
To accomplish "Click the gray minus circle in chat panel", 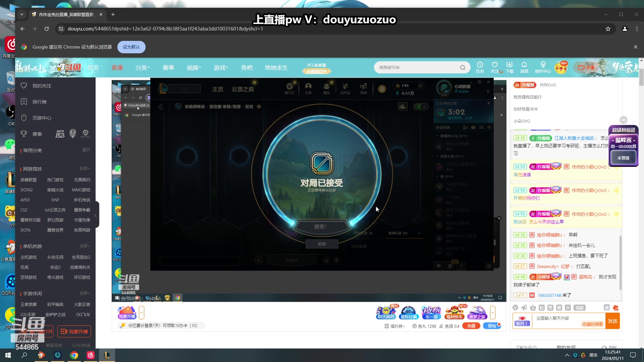I will point(623,120).
